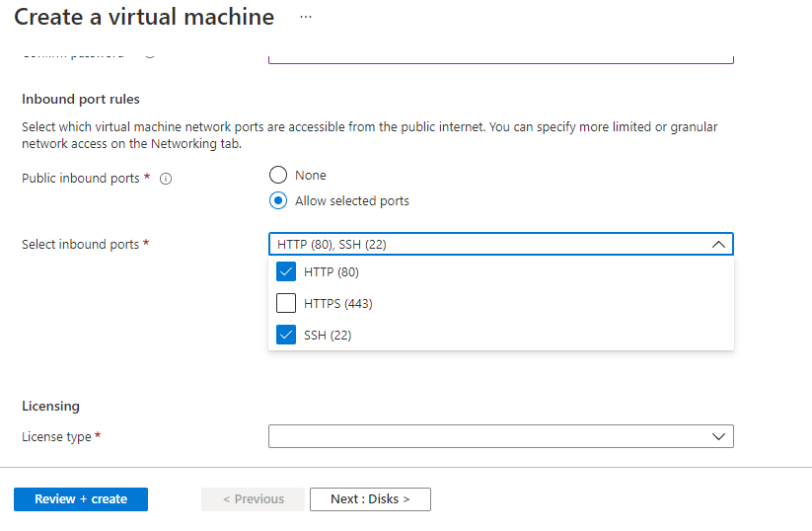Click the Previous button

(254, 499)
